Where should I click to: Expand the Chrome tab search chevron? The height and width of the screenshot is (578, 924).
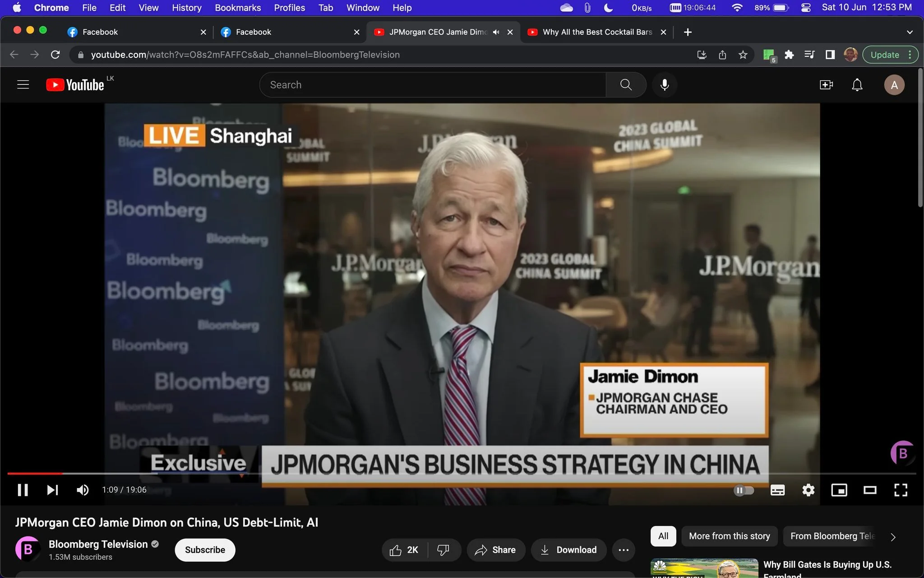pos(910,32)
